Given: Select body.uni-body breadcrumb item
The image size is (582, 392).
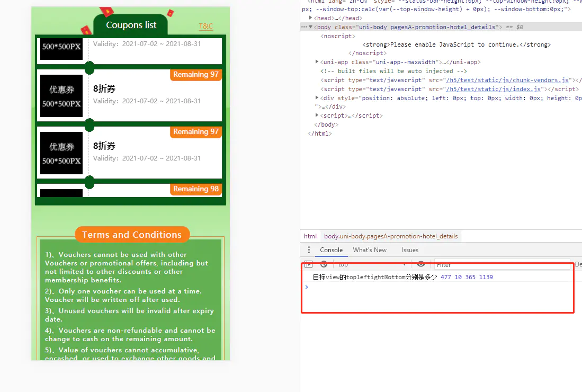Looking at the screenshot, I should 391,236.
